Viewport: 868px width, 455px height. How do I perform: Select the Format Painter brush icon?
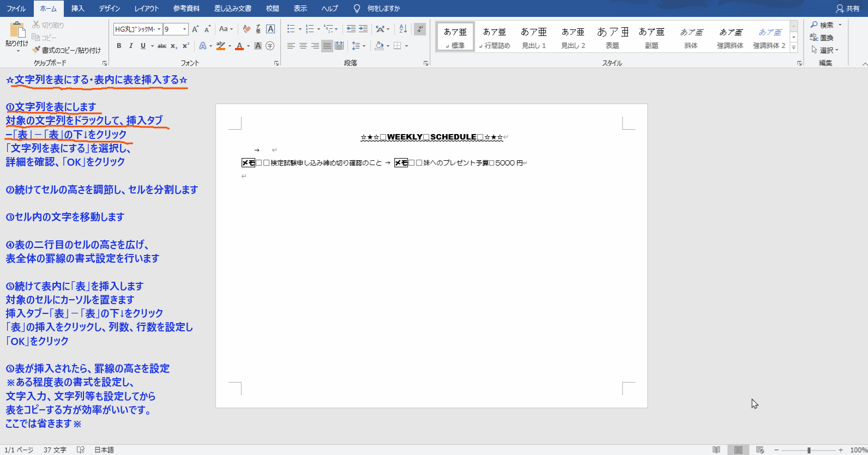(x=37, y=50)
